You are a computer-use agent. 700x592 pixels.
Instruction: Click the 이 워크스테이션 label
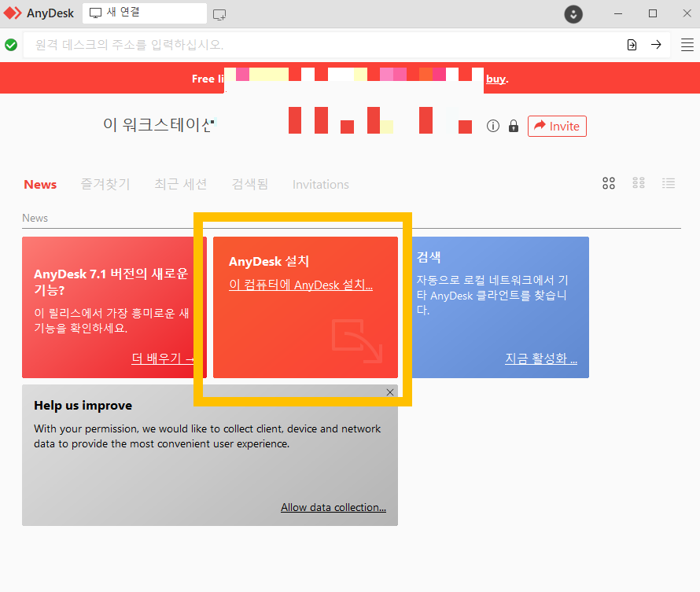pos(158,124)
